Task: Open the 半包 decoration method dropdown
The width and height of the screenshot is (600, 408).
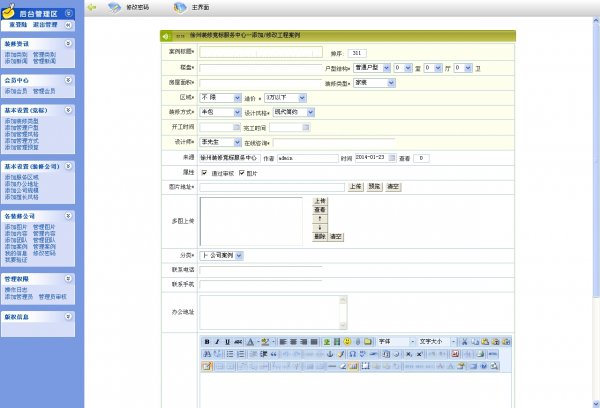Action: click(220, 112)
